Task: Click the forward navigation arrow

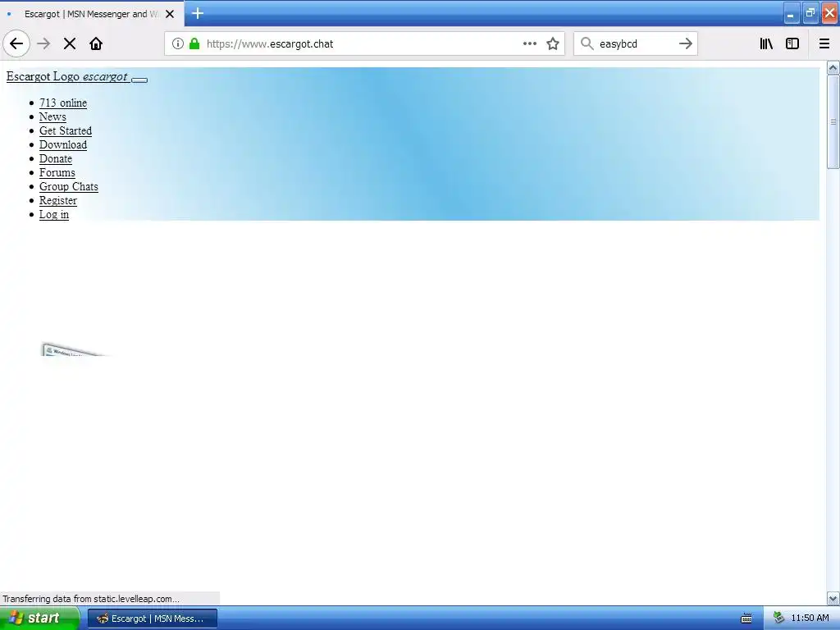Action: tap(44, 43)
